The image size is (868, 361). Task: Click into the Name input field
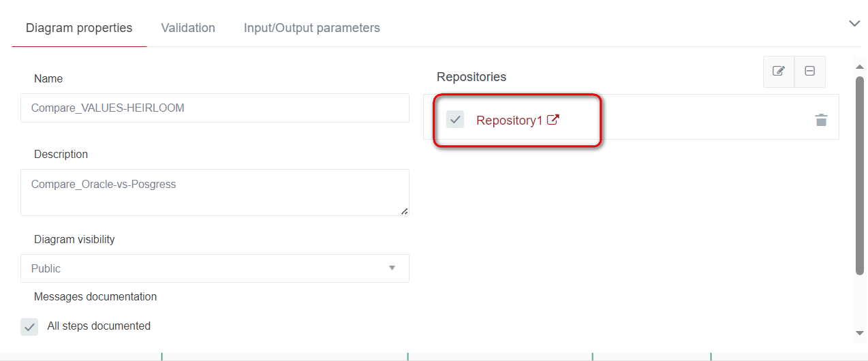[x=215, y=108]
